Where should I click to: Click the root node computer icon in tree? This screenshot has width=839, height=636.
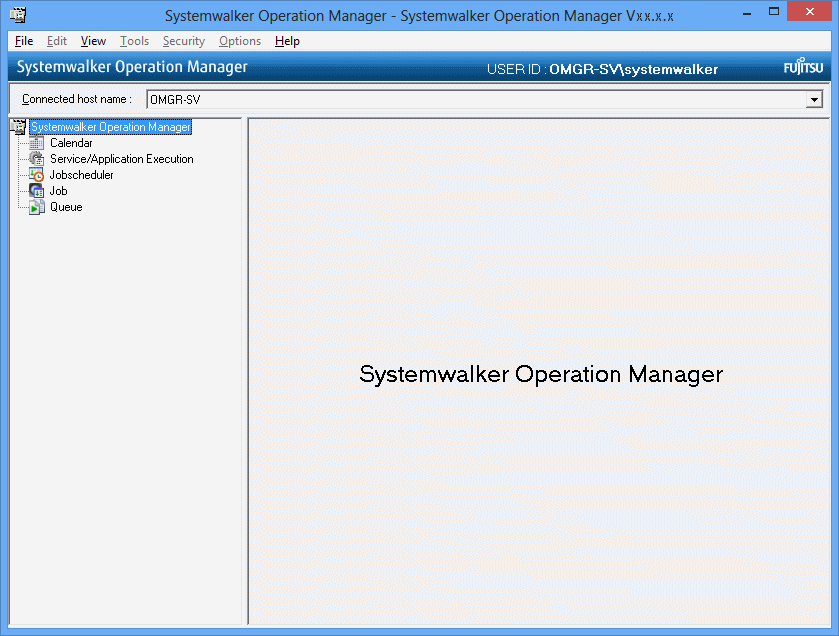18,127
